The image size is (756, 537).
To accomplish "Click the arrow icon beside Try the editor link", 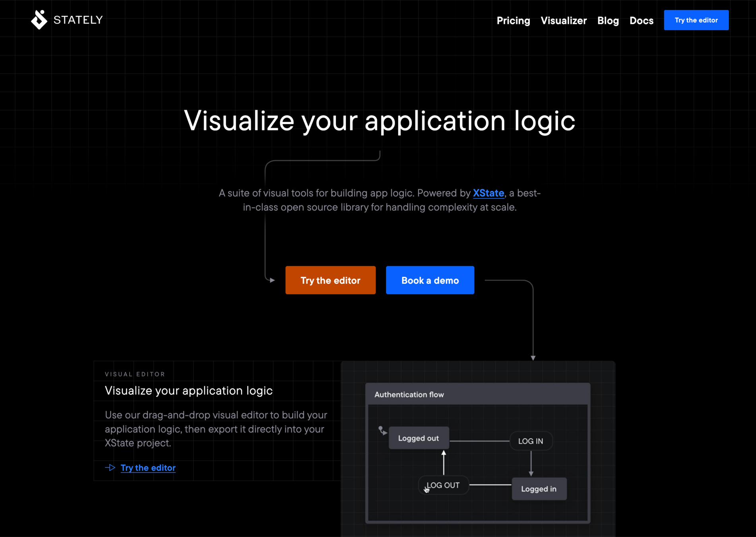I will (110, 468).
